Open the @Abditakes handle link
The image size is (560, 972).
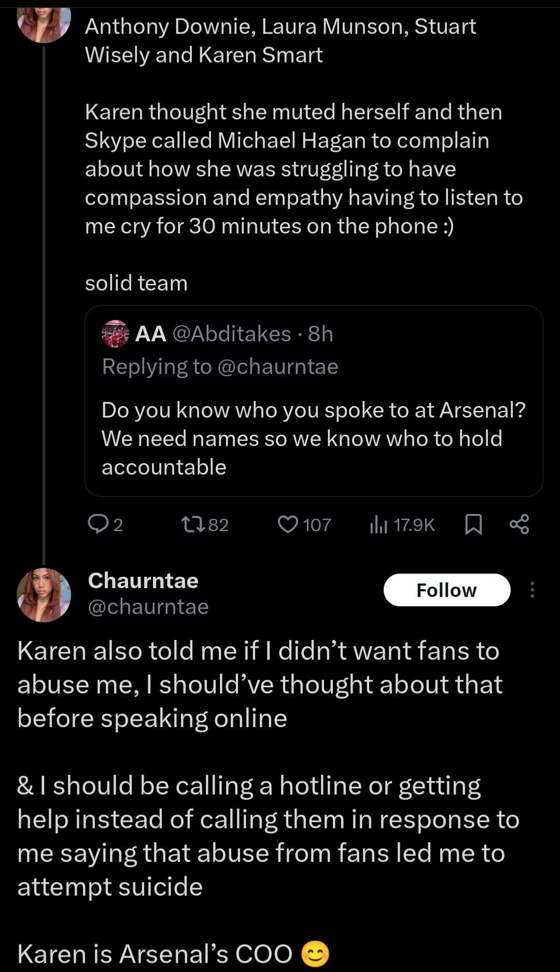[231, 334]
